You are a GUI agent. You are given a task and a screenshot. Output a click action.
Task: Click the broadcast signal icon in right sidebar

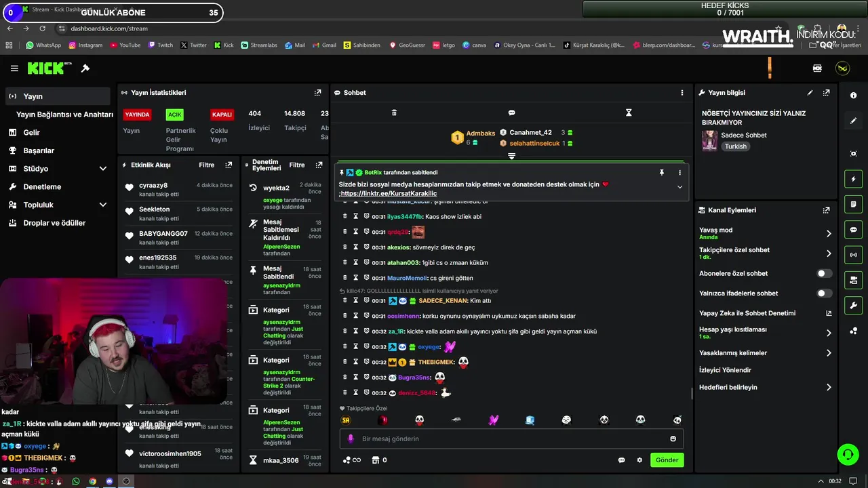coord(853,255)
